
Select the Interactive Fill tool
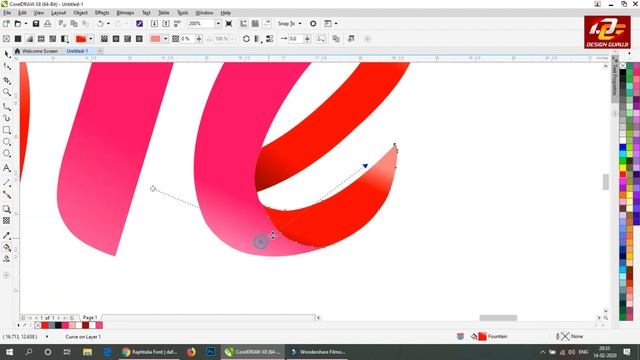pyautogui.click(x=7, y=247)
